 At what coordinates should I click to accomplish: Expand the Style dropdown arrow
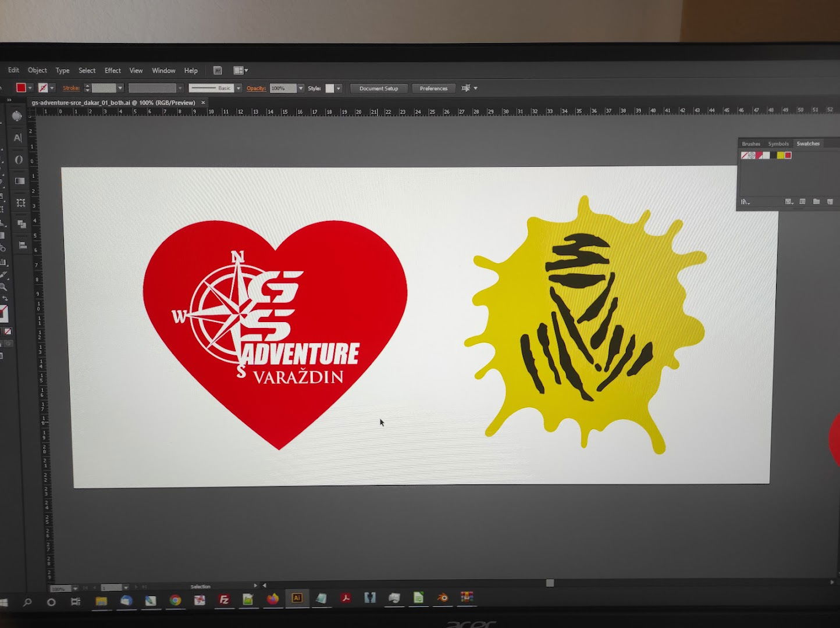point(339,88)
